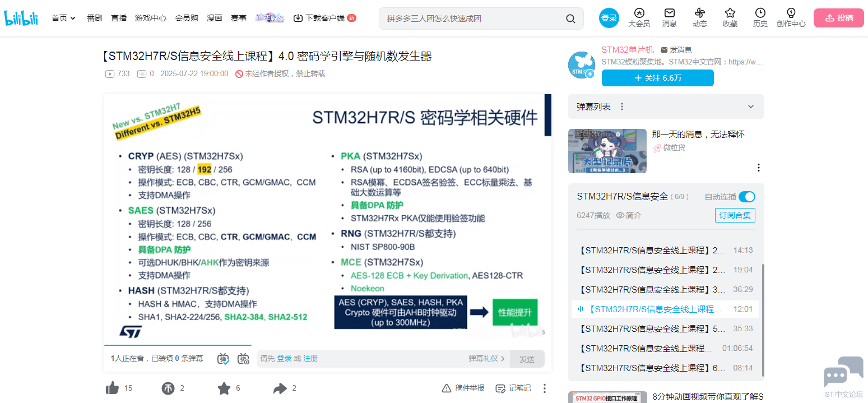Image resolution: width=868 pixels, height=403 pixels.
Task: Open the 历史 clock icon
Action: tap(760, 13)
